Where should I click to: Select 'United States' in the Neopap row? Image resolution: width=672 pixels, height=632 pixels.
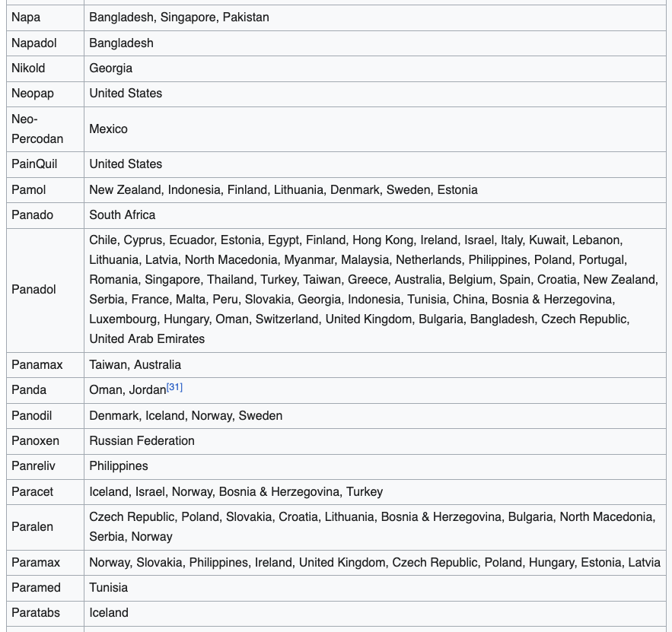(126, 94)
